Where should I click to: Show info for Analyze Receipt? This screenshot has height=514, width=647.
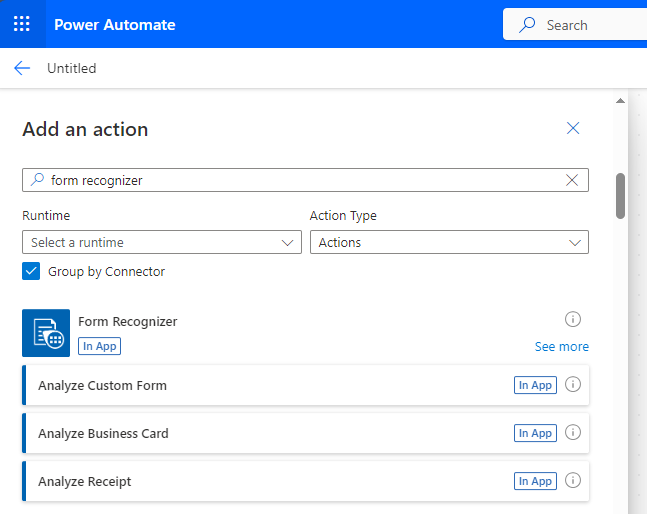573,480
